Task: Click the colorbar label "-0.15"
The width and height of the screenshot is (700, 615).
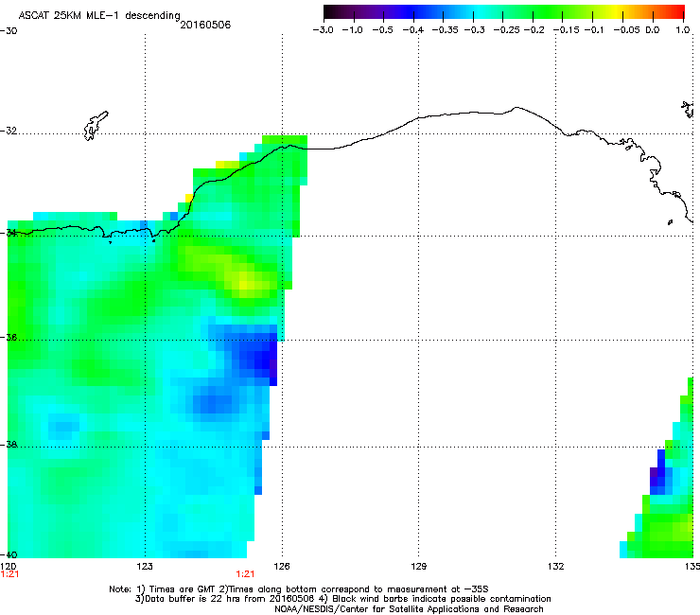Action: [x=567, y=30]
